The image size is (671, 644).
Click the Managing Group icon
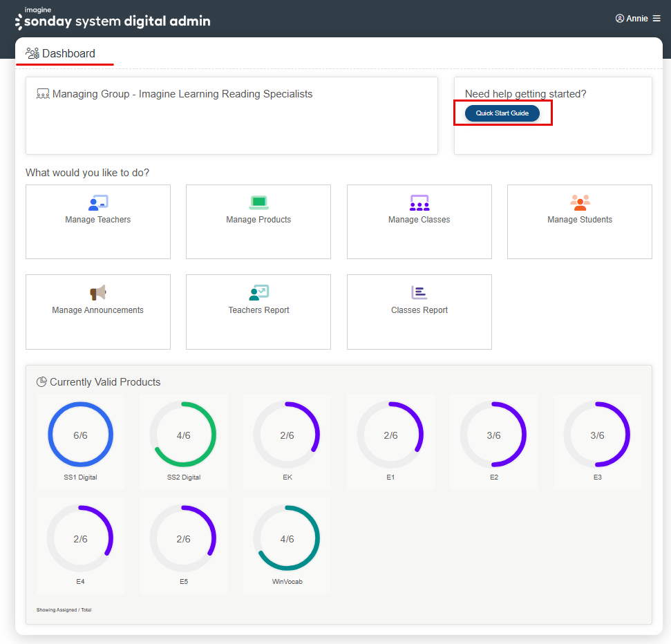pyautogui.click(x=43, y=93)
